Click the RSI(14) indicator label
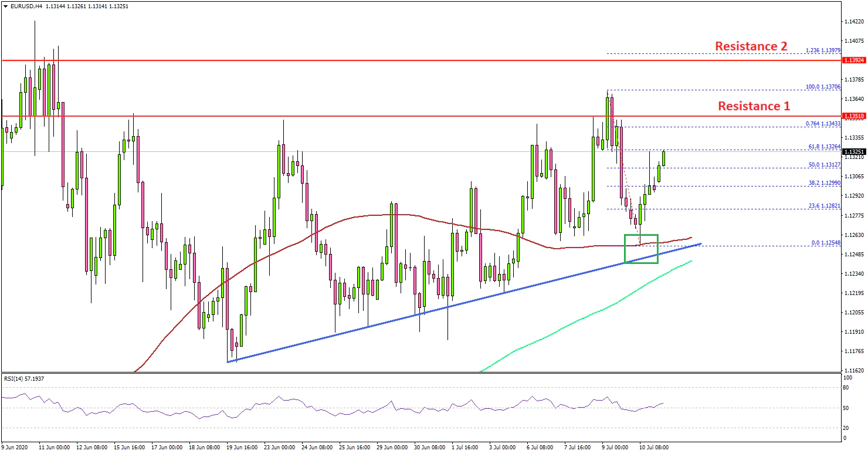This screenshot has height=454, width=868. click(24, 378)
